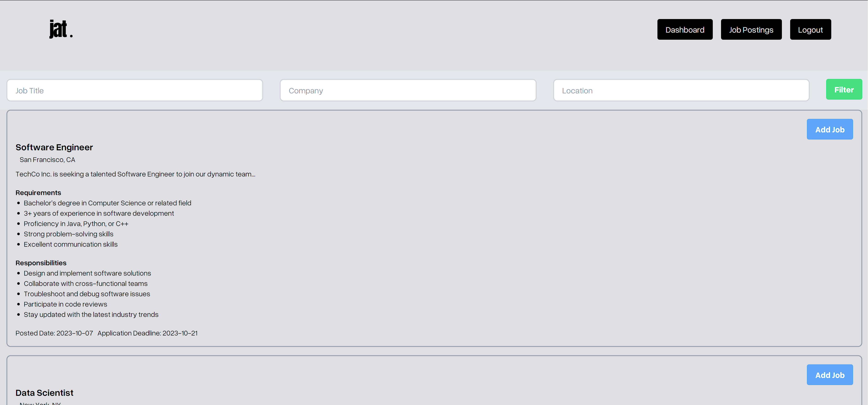Click the Software Engineer job title
Screen dimensions: 868x405
54,148
